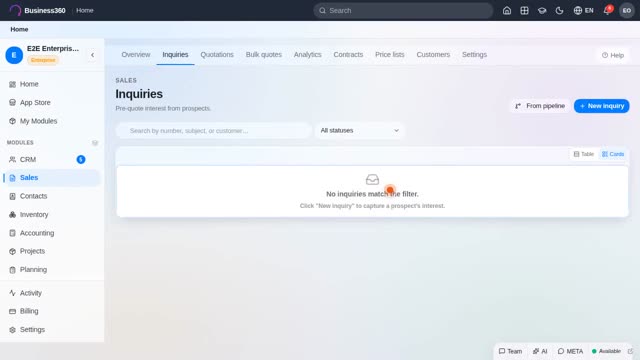640x360 pixels.
Task: Open notifications bell
Action: coord(607,11)
